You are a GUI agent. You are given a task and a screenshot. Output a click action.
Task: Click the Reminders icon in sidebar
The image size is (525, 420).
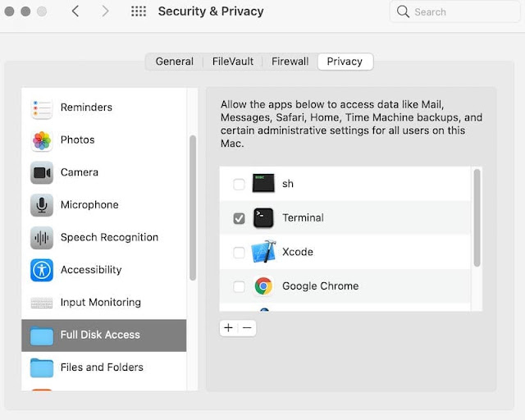tap(42, 107)
